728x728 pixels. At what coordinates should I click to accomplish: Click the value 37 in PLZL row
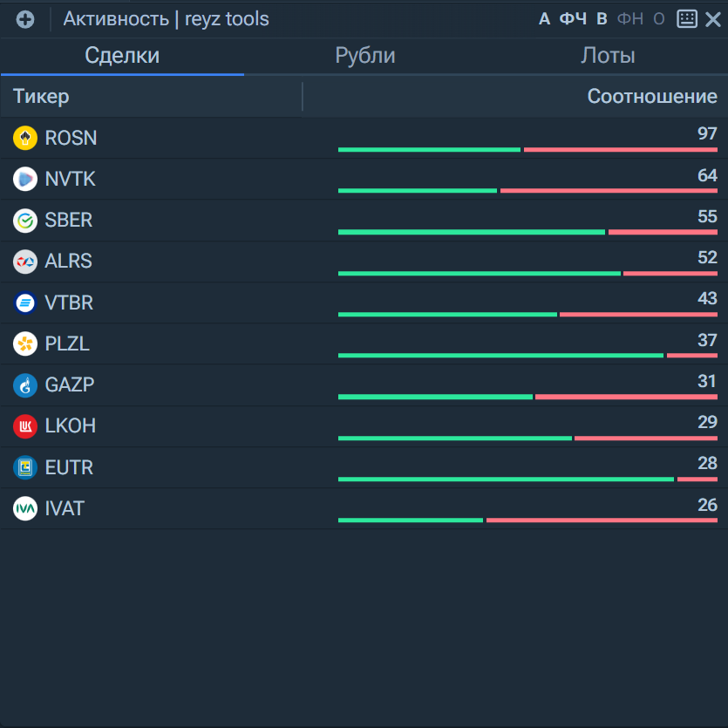[707, 340]
